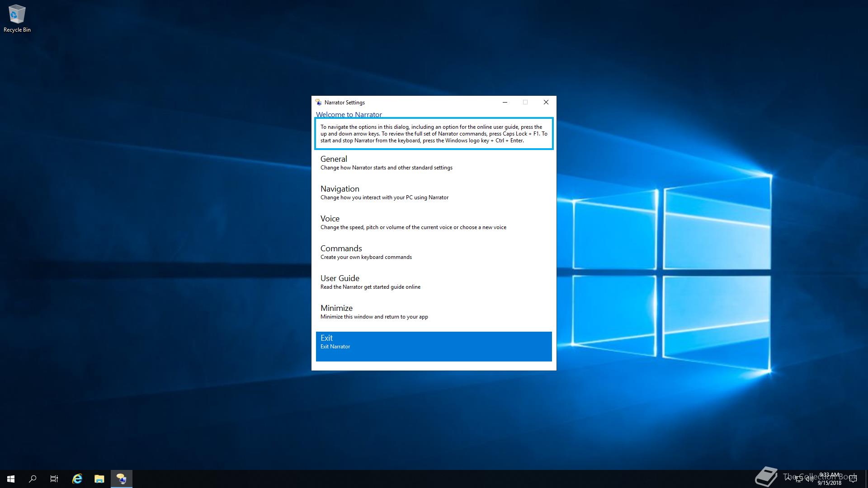Click the Show desktop strip

866,479
